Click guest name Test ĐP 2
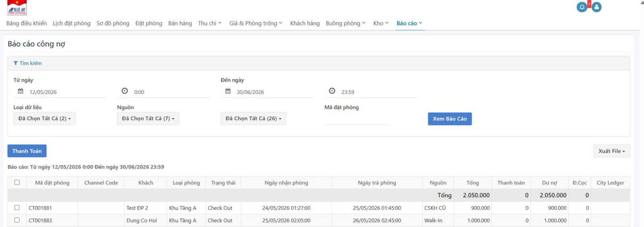The height and width of the screenshot is (227, 644). click(x=137, y=208)
